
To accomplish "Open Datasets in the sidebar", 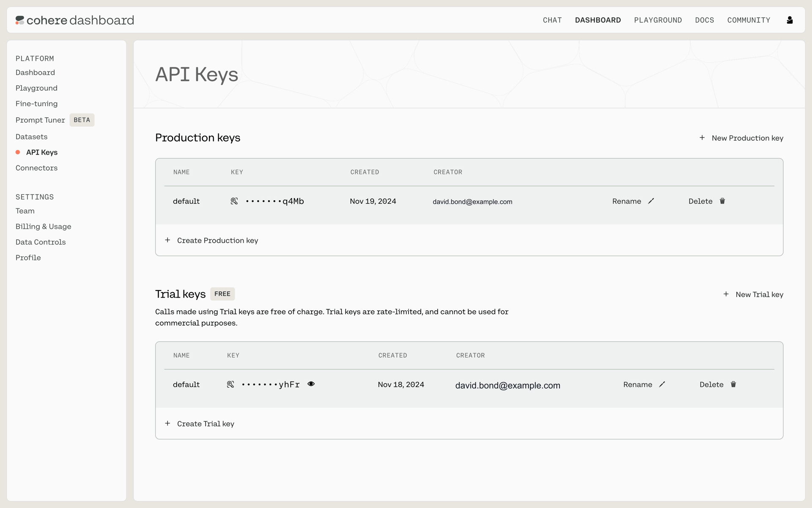I will point(31,137).
